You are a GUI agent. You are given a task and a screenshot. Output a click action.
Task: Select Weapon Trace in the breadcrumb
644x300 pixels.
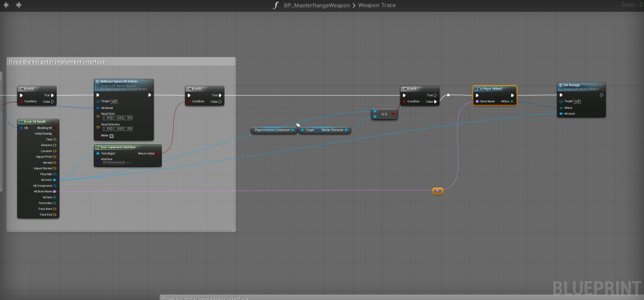click(376, 5)
